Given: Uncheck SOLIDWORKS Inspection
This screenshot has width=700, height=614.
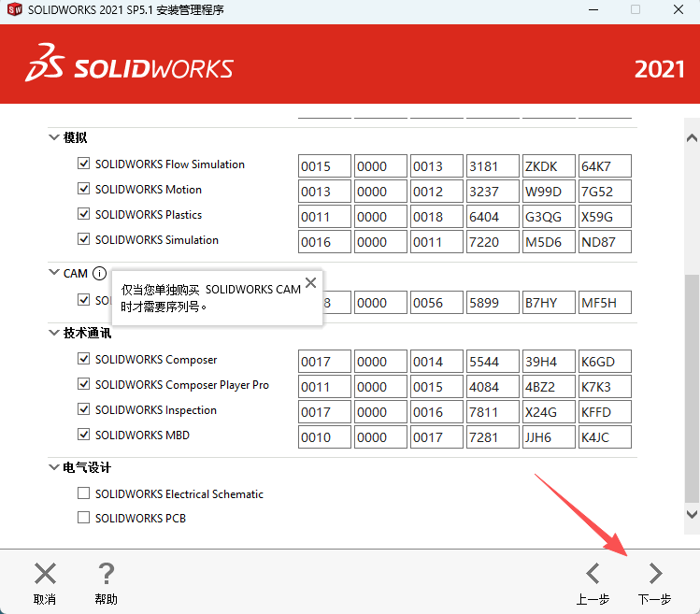Looking at the screenshot, I should 83,409.
